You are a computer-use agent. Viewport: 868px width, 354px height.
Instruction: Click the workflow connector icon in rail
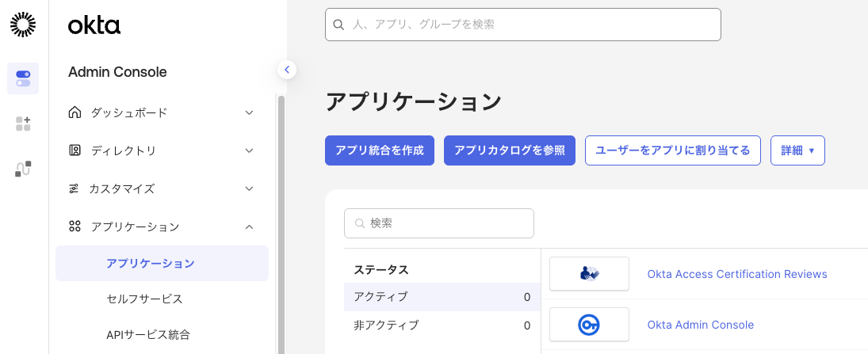23,169
